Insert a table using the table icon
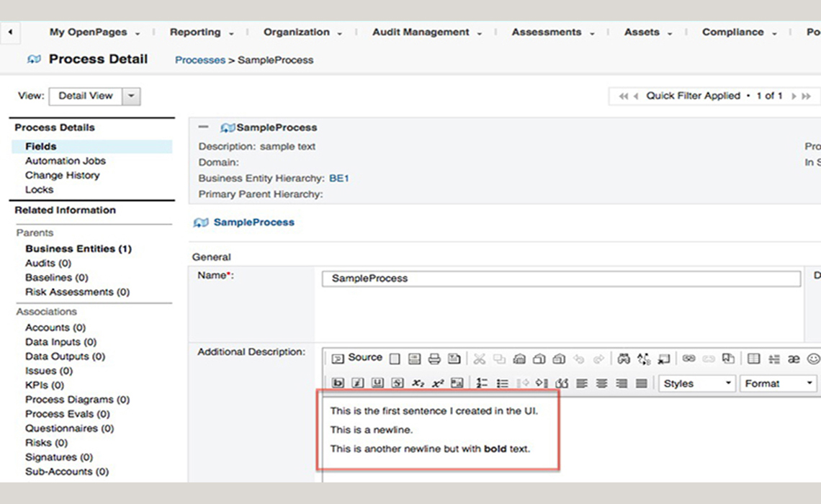This screenshot has height=504, width=821. 753,359
